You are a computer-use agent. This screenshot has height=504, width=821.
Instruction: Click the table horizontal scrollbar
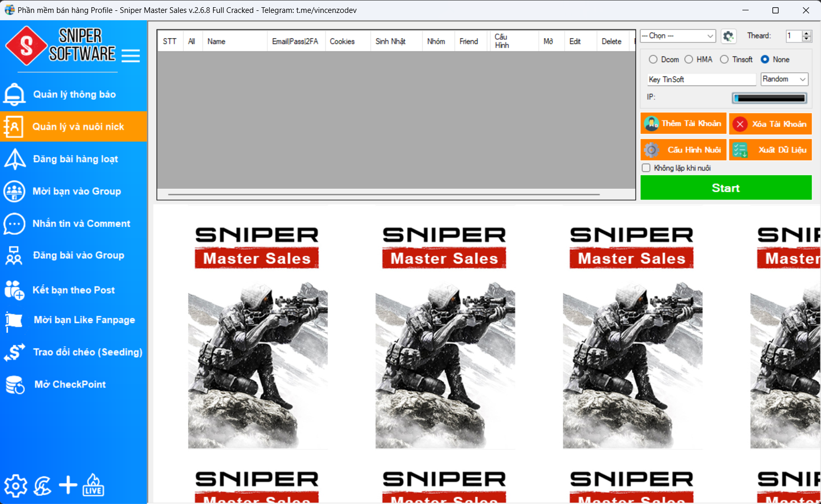click(x=384, y=194)
